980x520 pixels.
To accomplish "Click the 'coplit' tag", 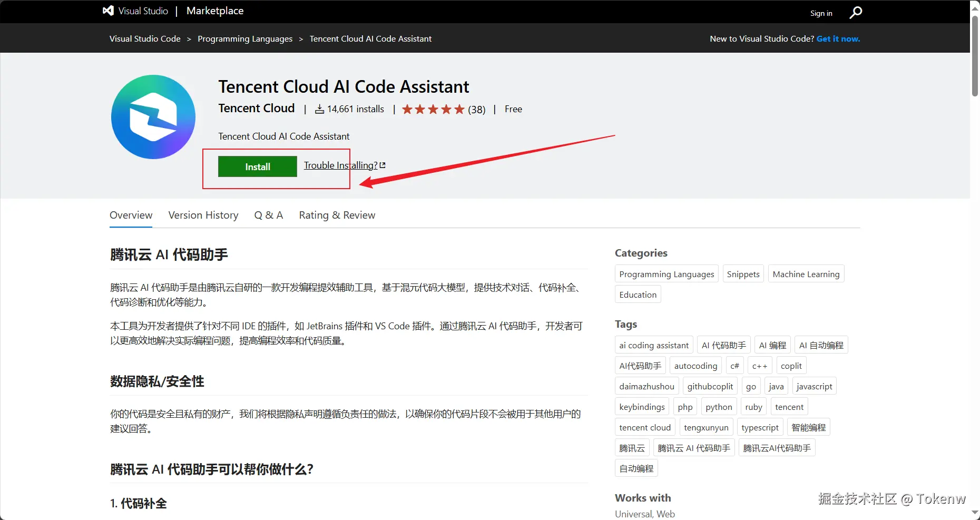I will point(791,366).
